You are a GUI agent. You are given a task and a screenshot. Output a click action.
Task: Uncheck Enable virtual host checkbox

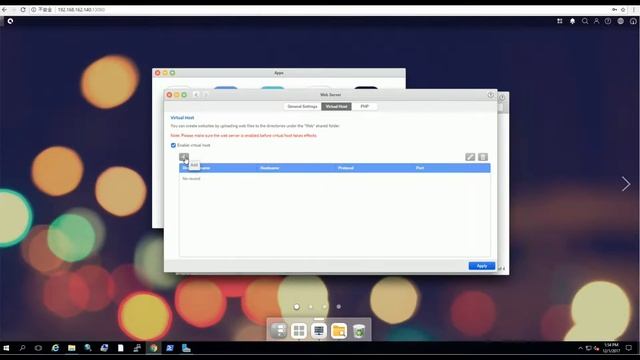tap(173, 145)
